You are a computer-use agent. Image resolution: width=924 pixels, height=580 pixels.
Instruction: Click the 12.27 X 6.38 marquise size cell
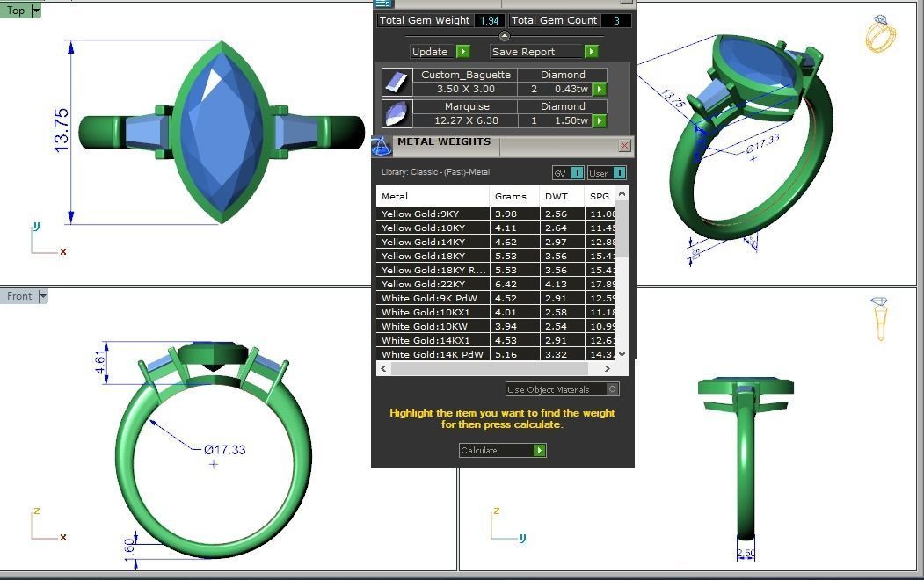click(466, 120)
